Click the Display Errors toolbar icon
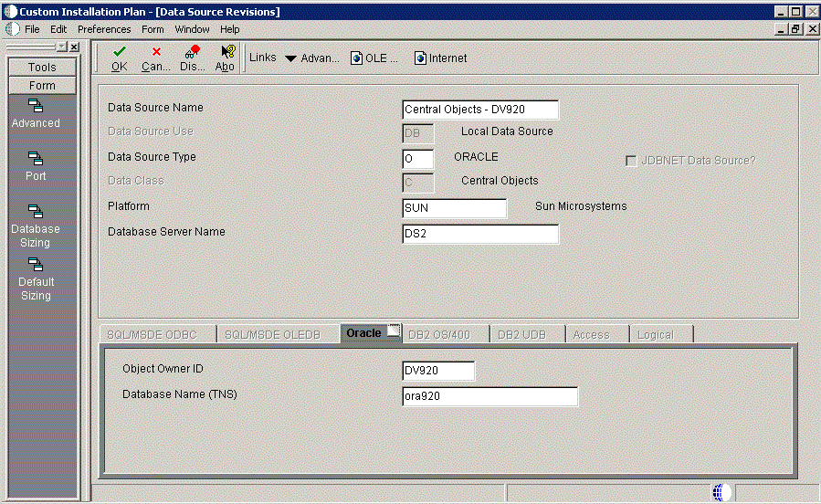The height and width of the screenshot is (504, 821). point(192,51)
